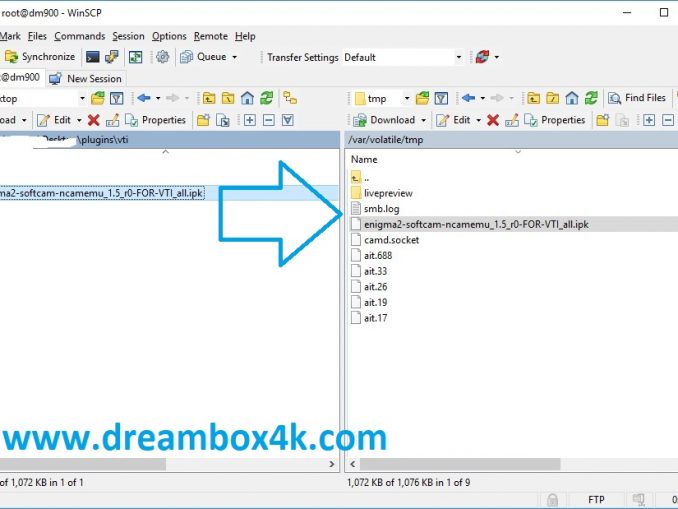678x509 pixels.
Task: Click local panel filter icon
Action: pyautogui.click(x=117, y=99)
